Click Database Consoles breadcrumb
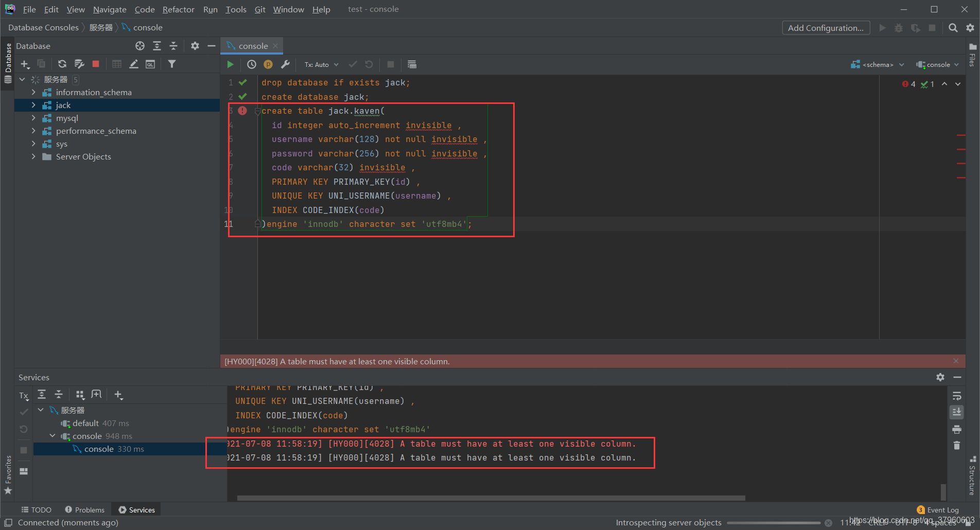The width and height of the screenshot is (980, 530). 43,27
